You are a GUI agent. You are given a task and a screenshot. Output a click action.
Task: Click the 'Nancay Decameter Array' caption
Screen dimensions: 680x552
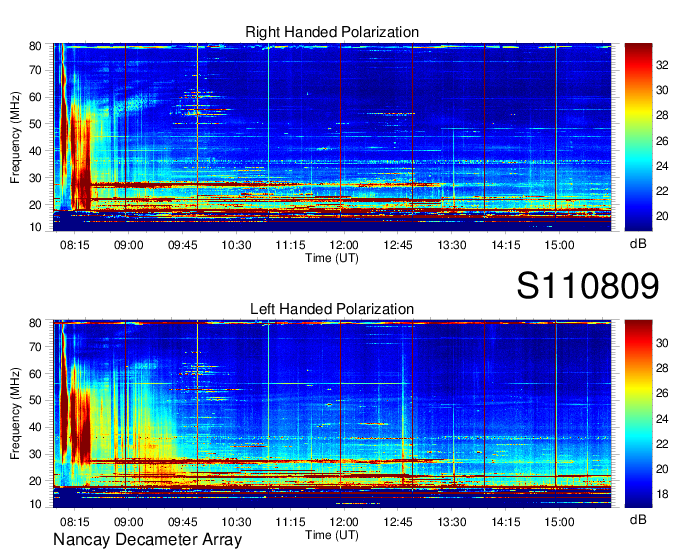click(147, 540)
